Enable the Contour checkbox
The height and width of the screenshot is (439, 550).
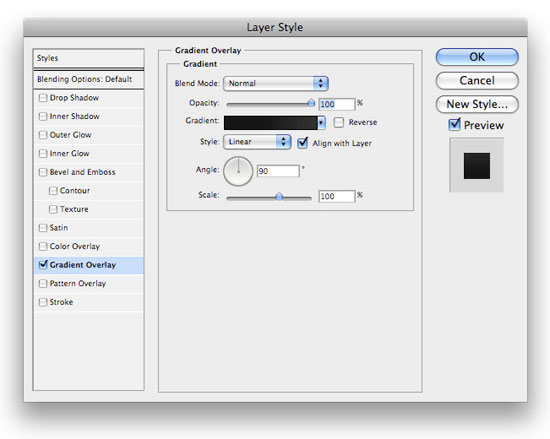(x=53, y=190)
